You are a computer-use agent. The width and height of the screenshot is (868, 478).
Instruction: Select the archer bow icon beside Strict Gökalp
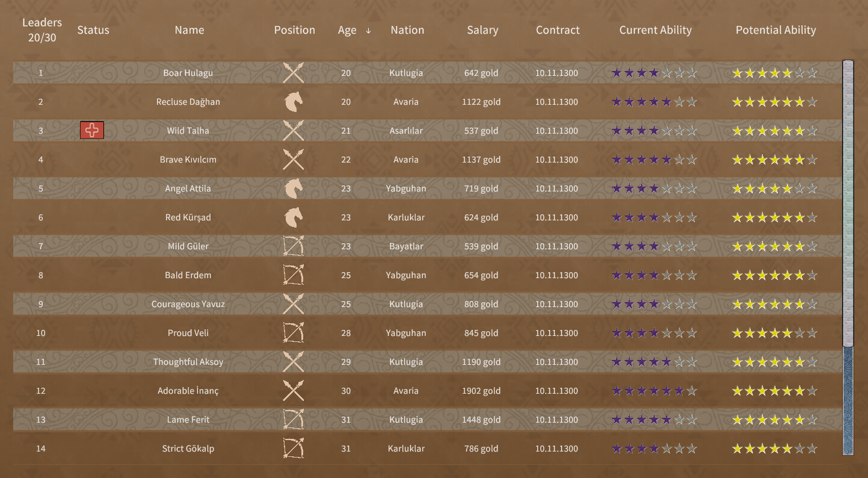point(293,449)
